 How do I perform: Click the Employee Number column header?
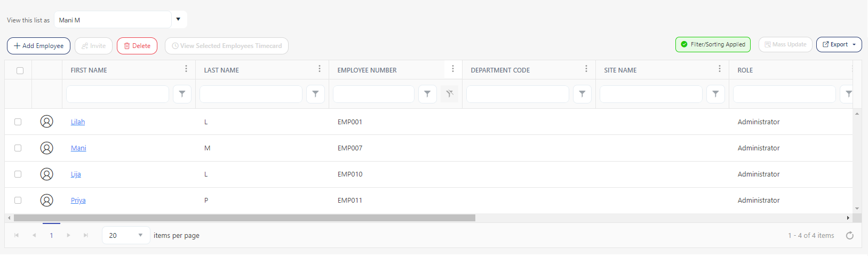367,70
